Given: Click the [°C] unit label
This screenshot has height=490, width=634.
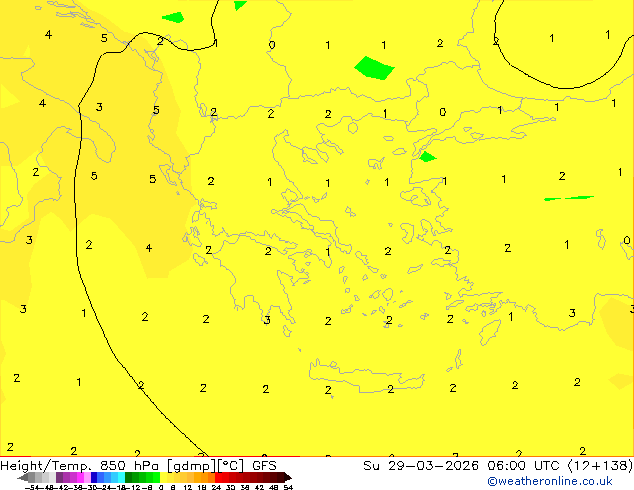Looking at the screenshot, I should coord(231,466).
